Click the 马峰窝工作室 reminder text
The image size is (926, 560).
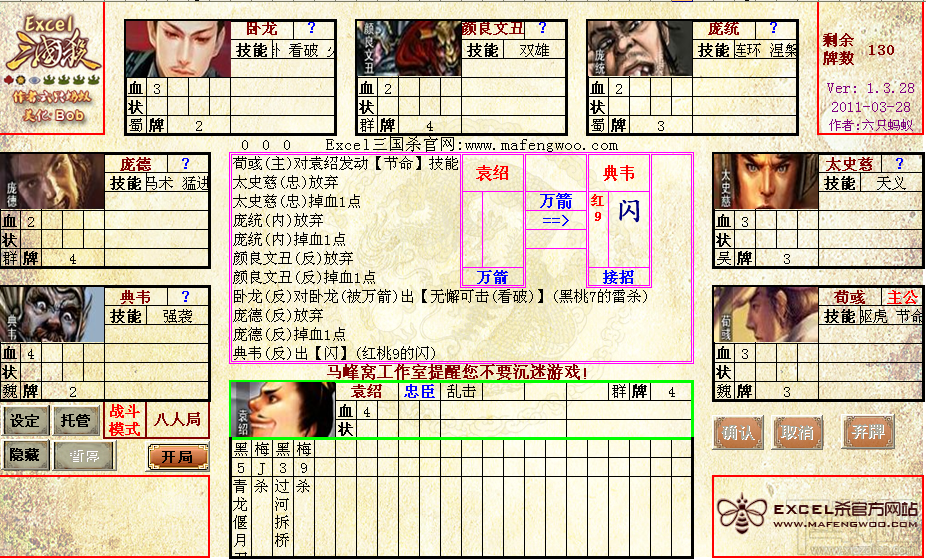[x=457, y=372]
